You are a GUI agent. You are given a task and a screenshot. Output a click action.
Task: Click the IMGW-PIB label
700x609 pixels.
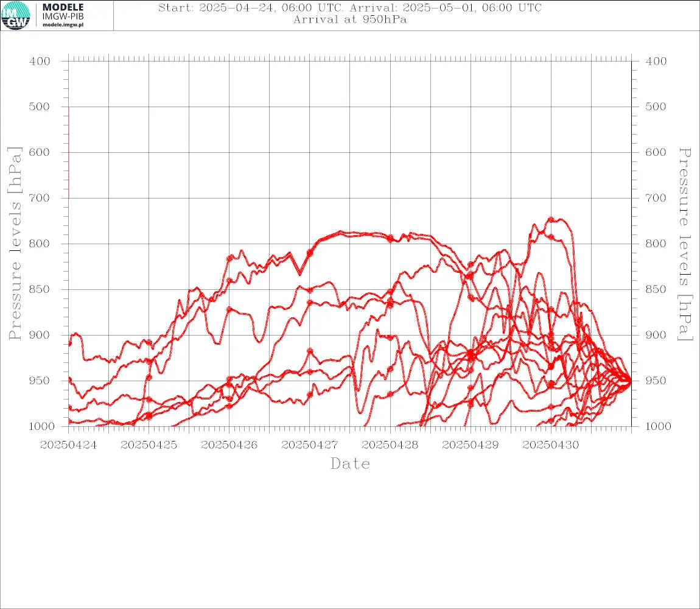pos(63,16)
